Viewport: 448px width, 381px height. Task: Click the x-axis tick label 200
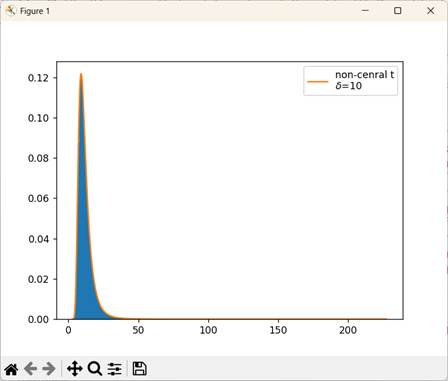pyautogui.click(x=348, y=330)
